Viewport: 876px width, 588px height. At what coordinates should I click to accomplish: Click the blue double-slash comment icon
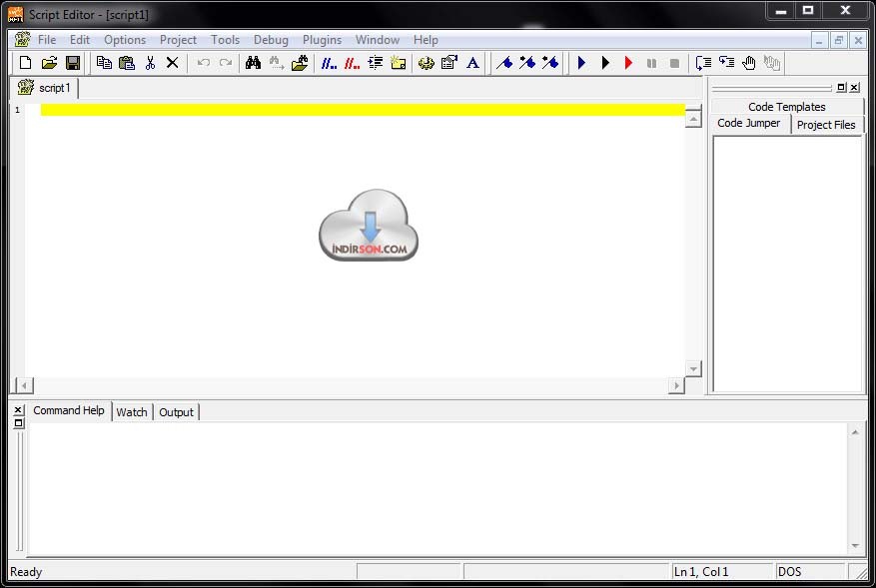pyautogui.click(x=329, y=63)
